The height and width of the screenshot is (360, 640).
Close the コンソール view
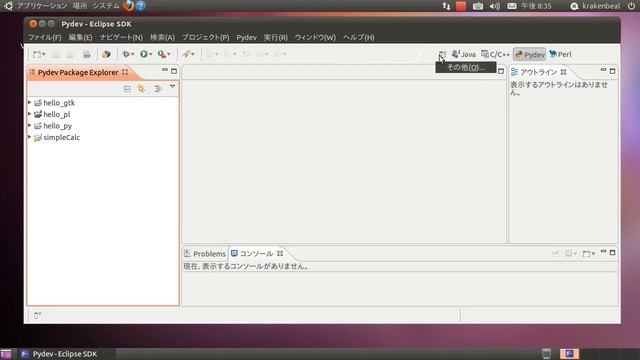(280, 253)
